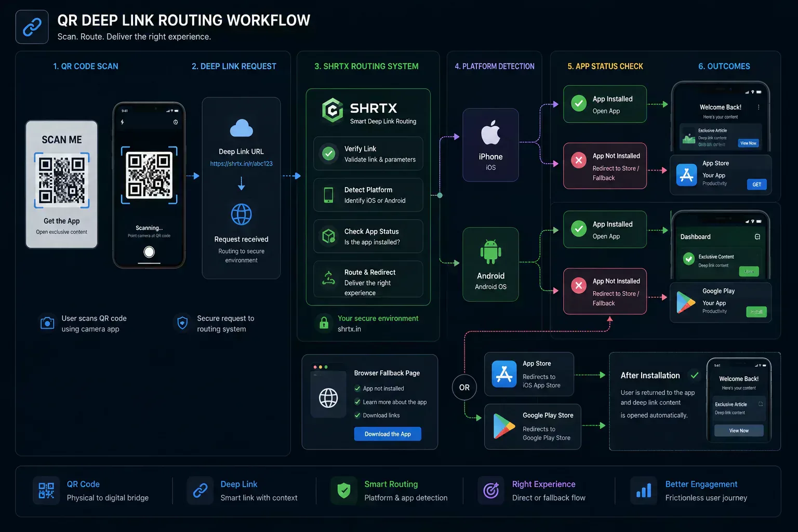This screenshot has height=532, width=798.
Task: Click the flash icon on scanning phone screen
Action: [123, 122]
